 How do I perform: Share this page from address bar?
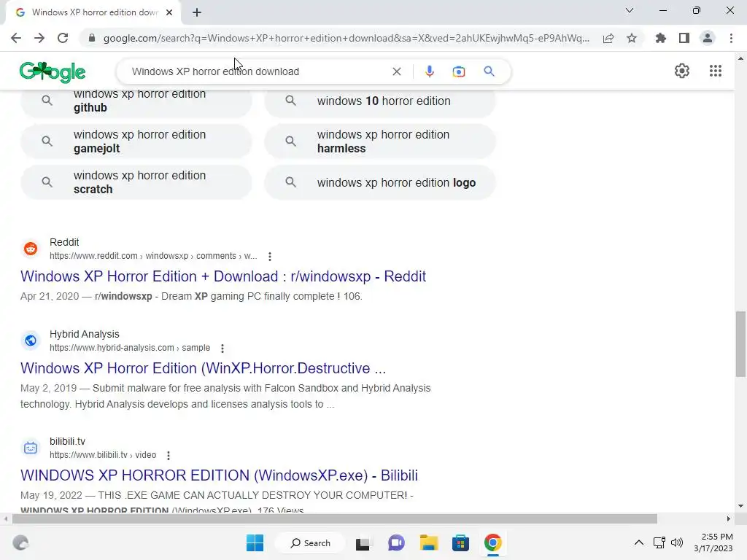click(608, 38)
